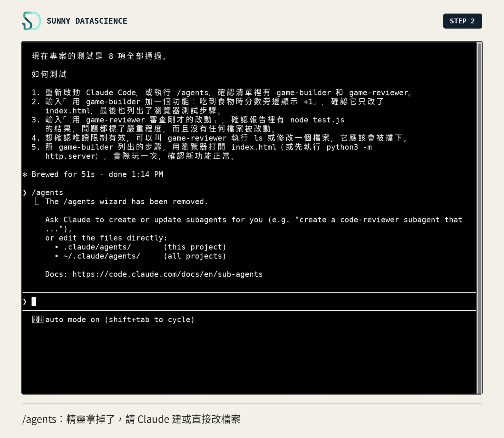Click the '~/.claude/agents/' path entry
This screenshot has height=438, width=504.
pos(101,256)
